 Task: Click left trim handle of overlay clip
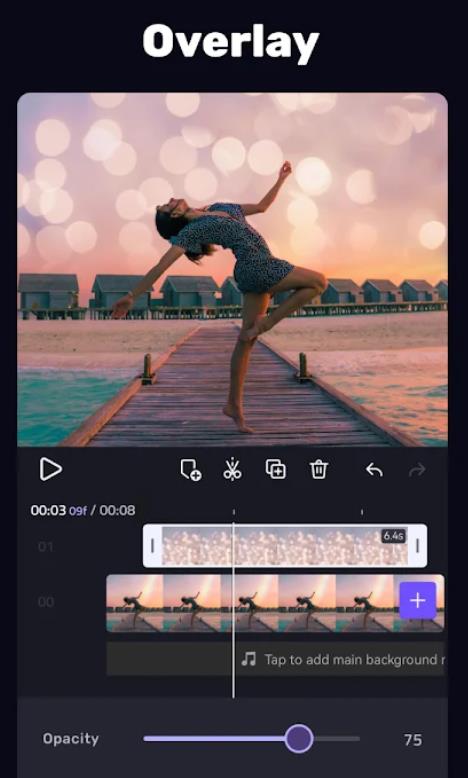pos(152,546)
